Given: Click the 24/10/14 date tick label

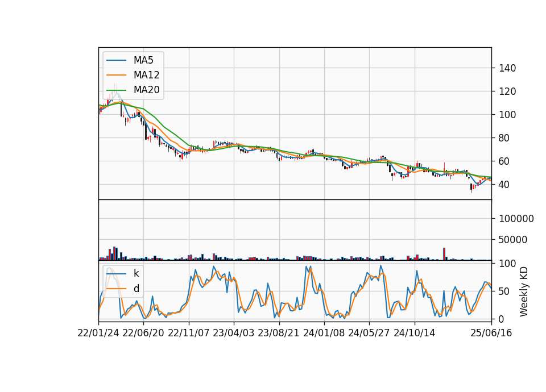Looking at the screenshot, I should [x=415, y=333].
